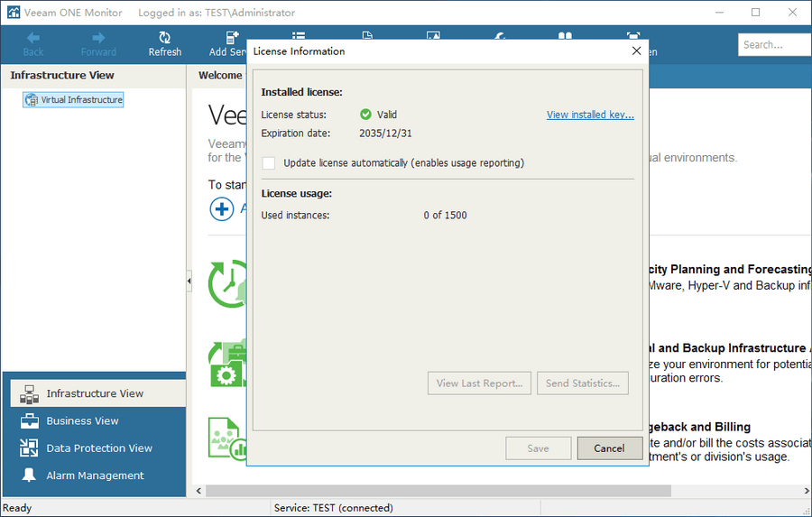
Task: Switch to Business View
Action: 82,420
